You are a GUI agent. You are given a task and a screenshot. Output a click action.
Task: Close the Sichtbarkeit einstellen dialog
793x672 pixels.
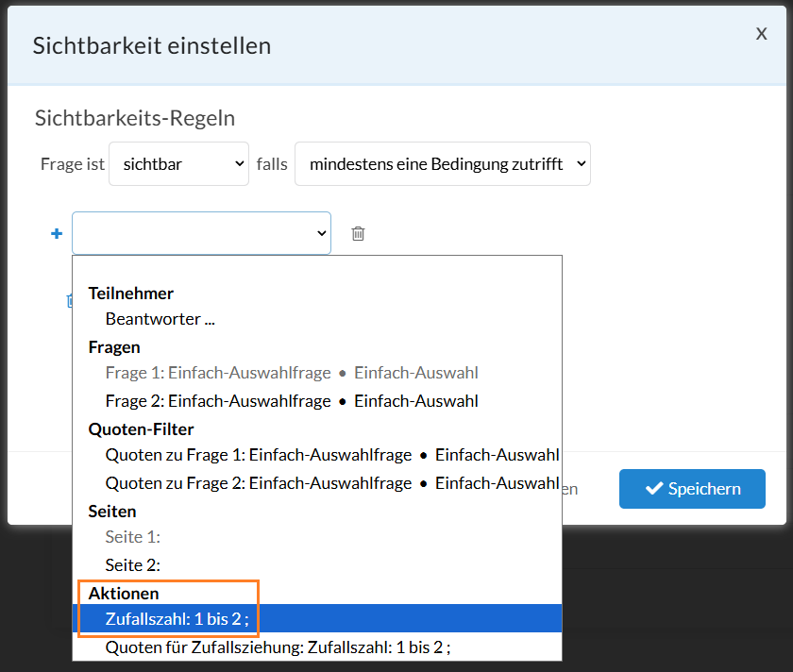pos(761,34)
